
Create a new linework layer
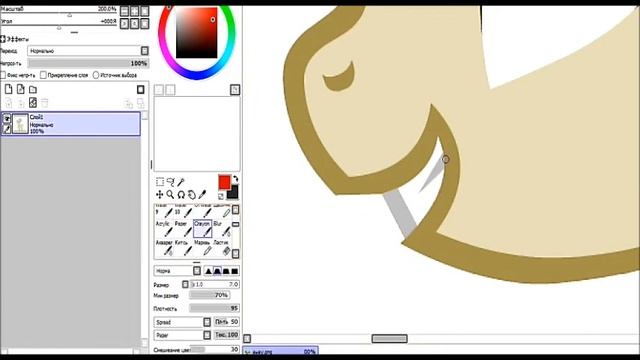[20, 89]
